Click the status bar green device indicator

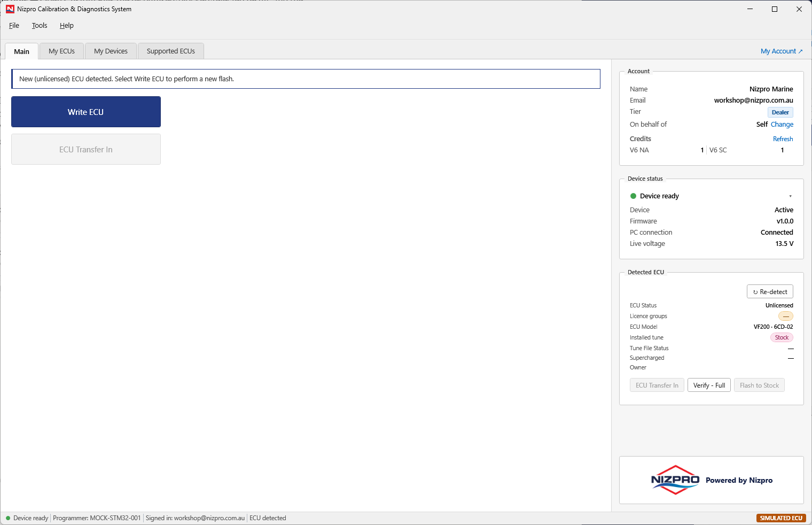8,518
